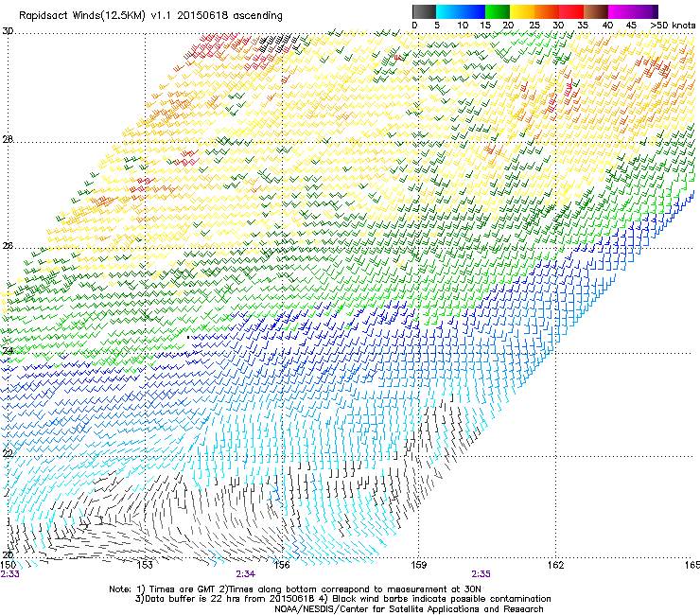This screenshot has width=700, height=615.
Task: Click the '5' label under the color legend
Action: (x=437, y=26)
